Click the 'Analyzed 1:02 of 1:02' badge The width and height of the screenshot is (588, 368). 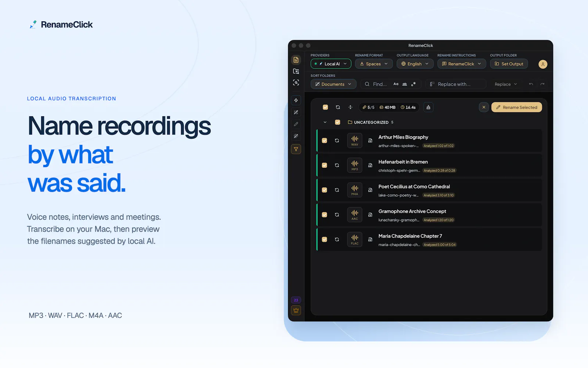pyautogui.click(x=438, y=146)
